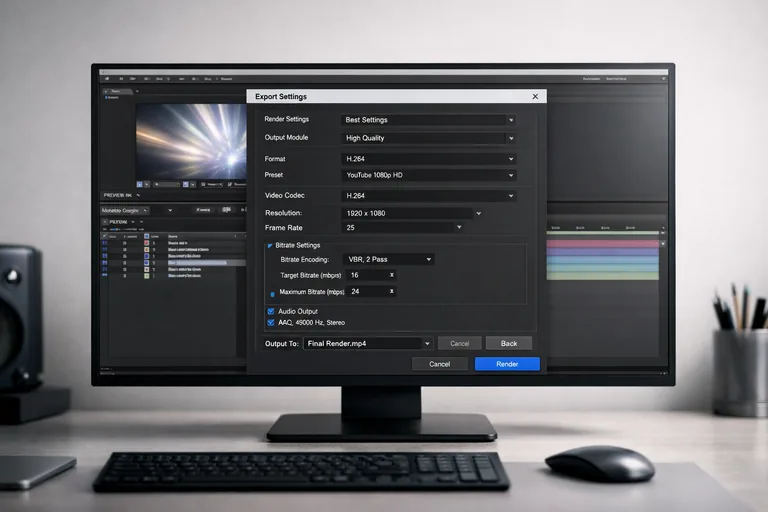Open the Render Settings dropdown

511,120
